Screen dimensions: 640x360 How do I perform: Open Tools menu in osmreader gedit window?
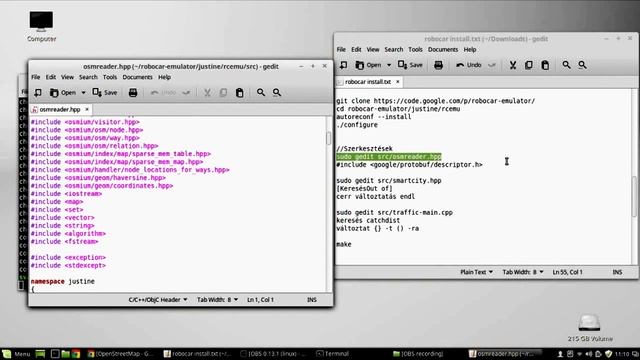(110, 77)
